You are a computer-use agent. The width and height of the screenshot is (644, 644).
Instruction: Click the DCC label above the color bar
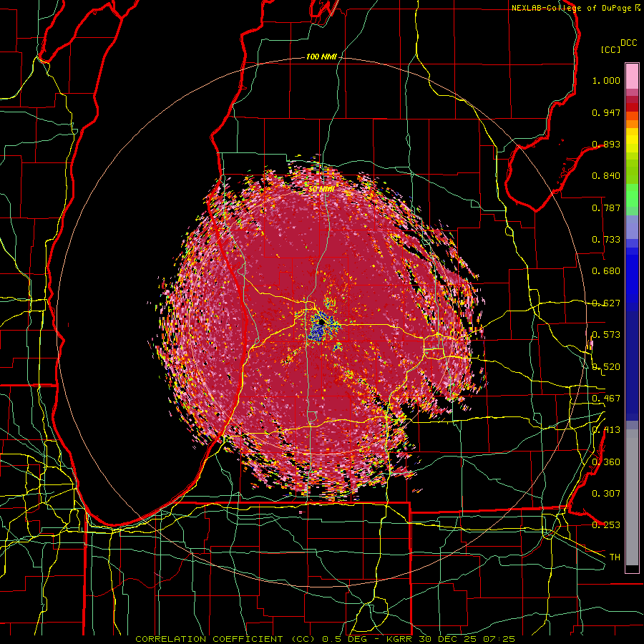(629, 43)
